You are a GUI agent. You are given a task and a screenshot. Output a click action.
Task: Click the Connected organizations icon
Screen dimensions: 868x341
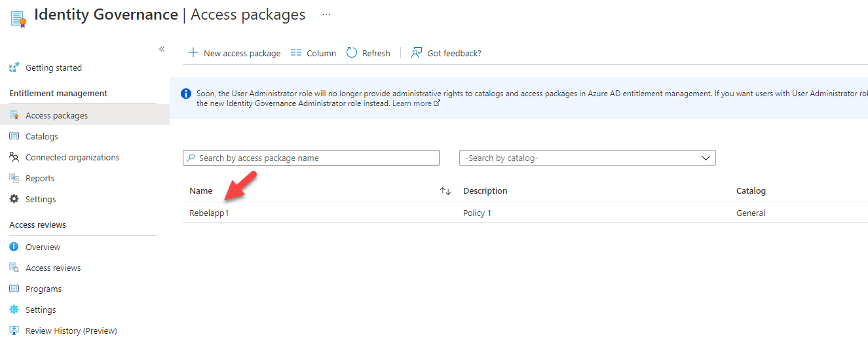(14, 157)
